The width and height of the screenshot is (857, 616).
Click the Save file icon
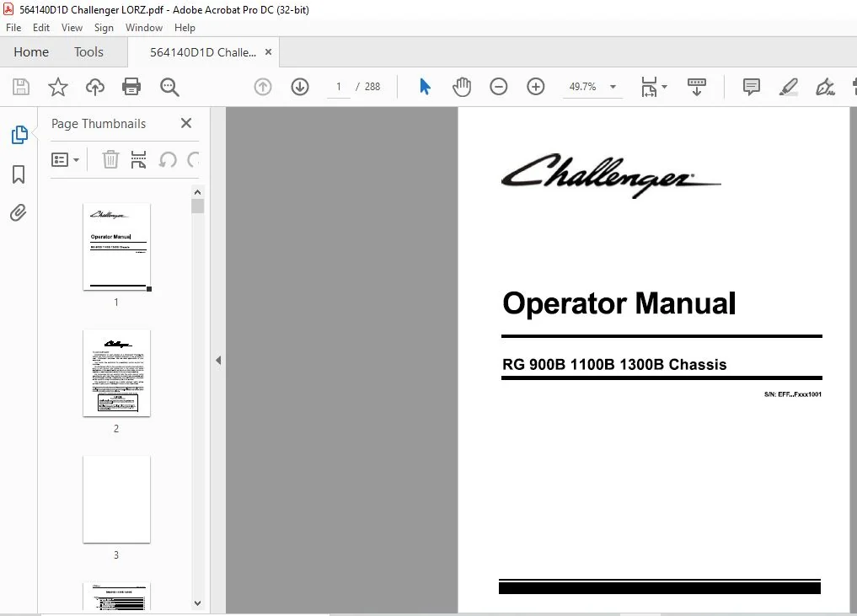coord(21,87)
